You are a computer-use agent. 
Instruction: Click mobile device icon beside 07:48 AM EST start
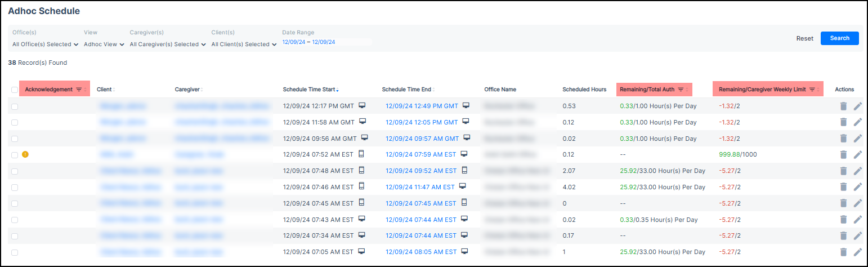(361, 170)
